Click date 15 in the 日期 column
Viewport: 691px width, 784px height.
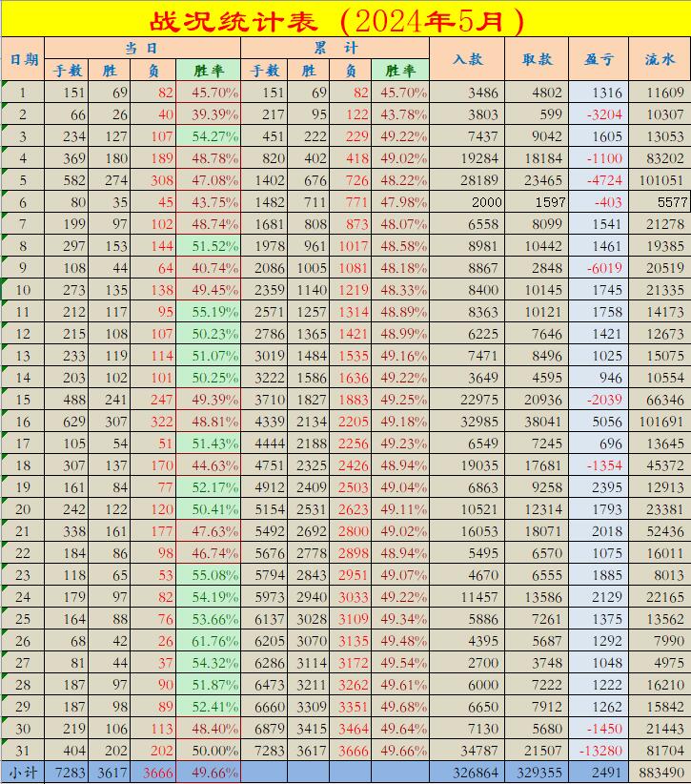point(23,399)
